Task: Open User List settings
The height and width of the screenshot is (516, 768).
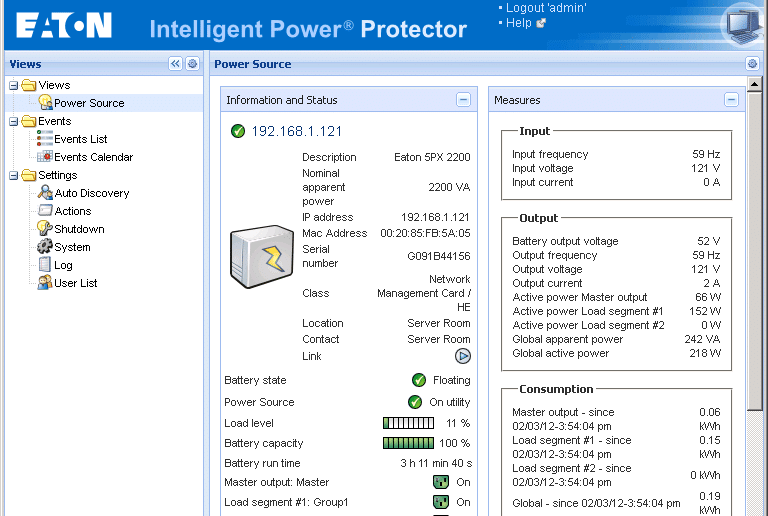Action: [75, 283]
